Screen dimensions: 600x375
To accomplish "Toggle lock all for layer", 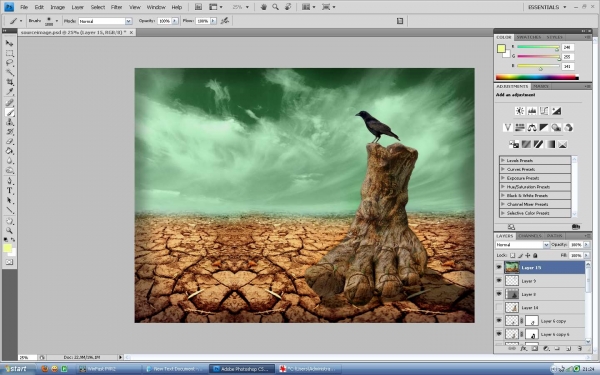I will [x=535, y=255].
